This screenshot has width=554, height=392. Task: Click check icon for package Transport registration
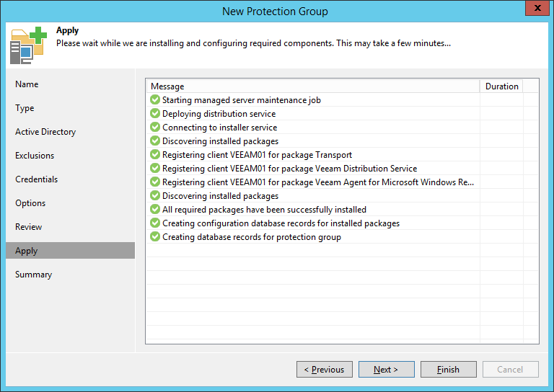[155, 155]
